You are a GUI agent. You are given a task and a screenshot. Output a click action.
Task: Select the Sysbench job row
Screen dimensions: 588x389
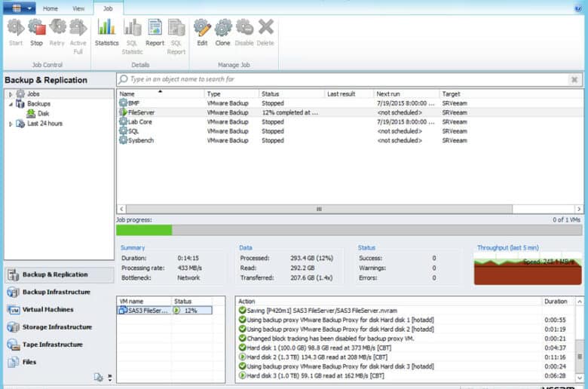350,140
